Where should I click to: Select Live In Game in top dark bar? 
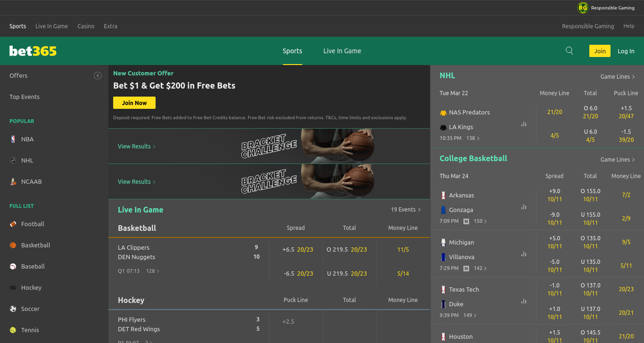point(52,26)
